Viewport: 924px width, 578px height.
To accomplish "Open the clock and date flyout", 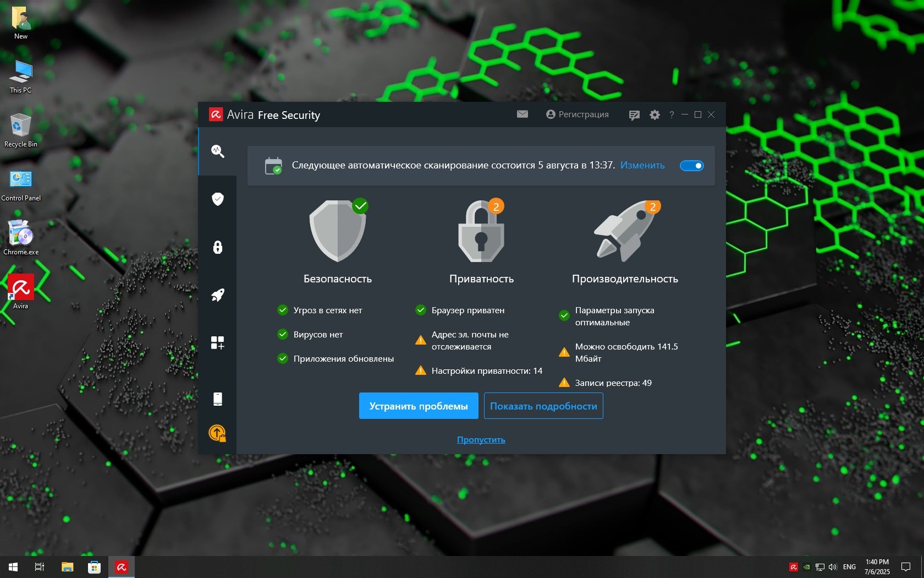I will (x=877, y=567).
